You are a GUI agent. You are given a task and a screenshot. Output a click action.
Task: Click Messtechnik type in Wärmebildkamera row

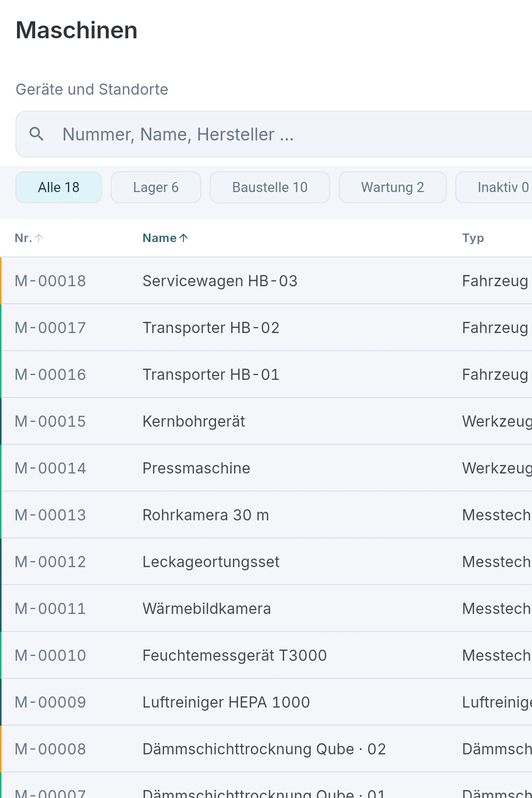[497, 609]
